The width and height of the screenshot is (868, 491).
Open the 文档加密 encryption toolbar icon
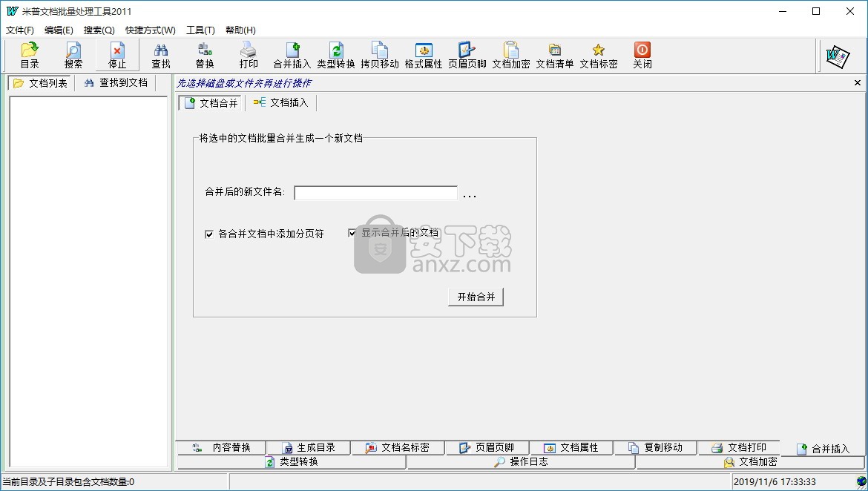pos(511,56)
